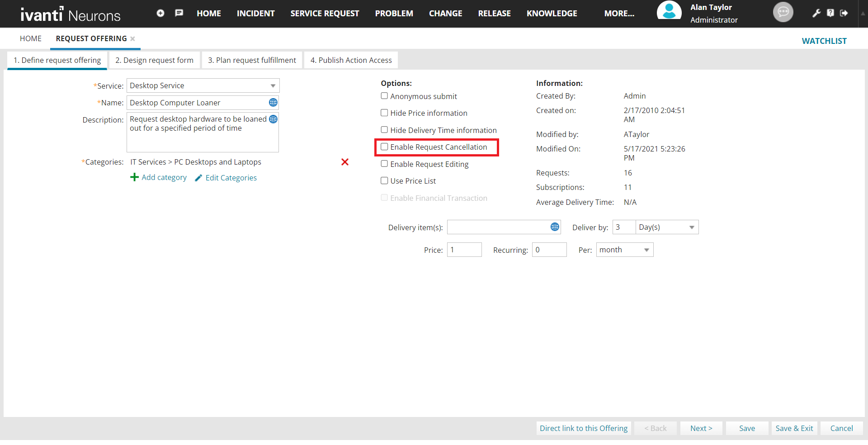Open the quick create plus icon
The image size is (868, 445).
coord(160,13)
